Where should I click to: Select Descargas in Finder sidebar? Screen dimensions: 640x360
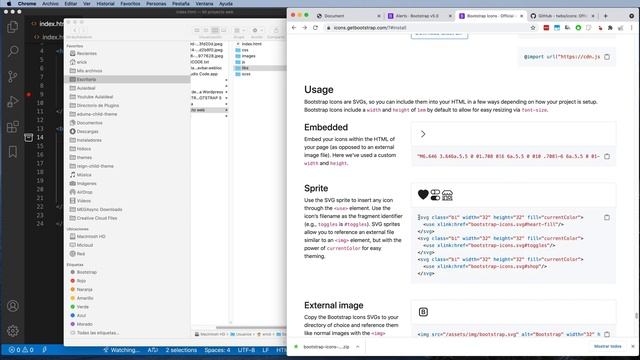(x=87, y=131)
